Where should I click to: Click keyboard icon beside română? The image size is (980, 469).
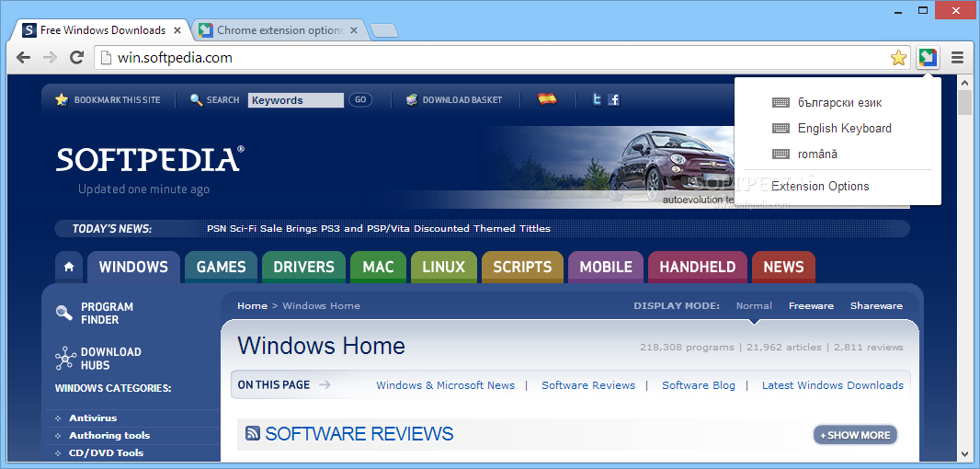tap(781, 154)
